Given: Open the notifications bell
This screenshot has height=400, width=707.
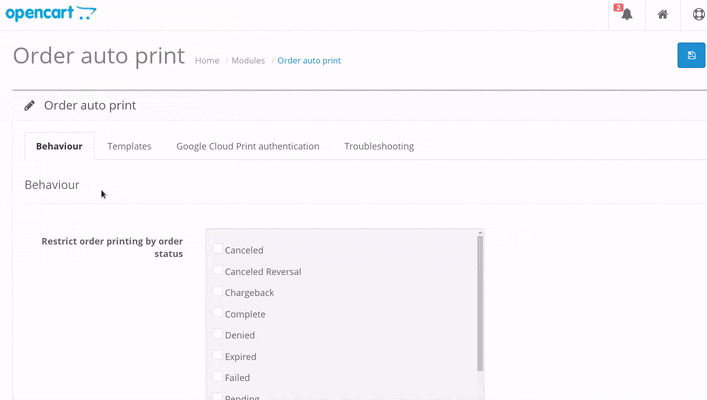Looking at the screenshot, I should tap(627, 14).
